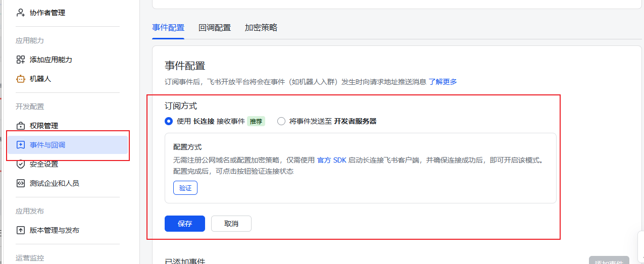Image resolution: width=644 pixels, height=264 pixels.
Task: Switch to the 加密策略 tab
Action: (x=261, y=28)
